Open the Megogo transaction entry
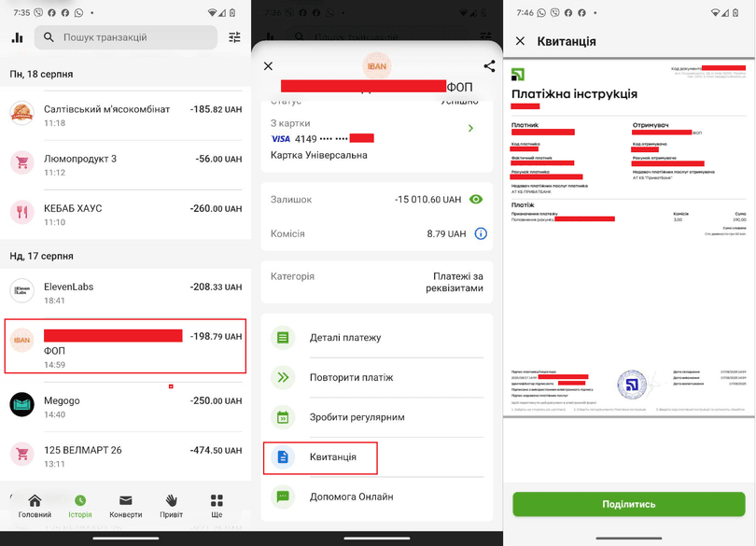The height and width of the screenshot is (546, 756). coord(125,404)
